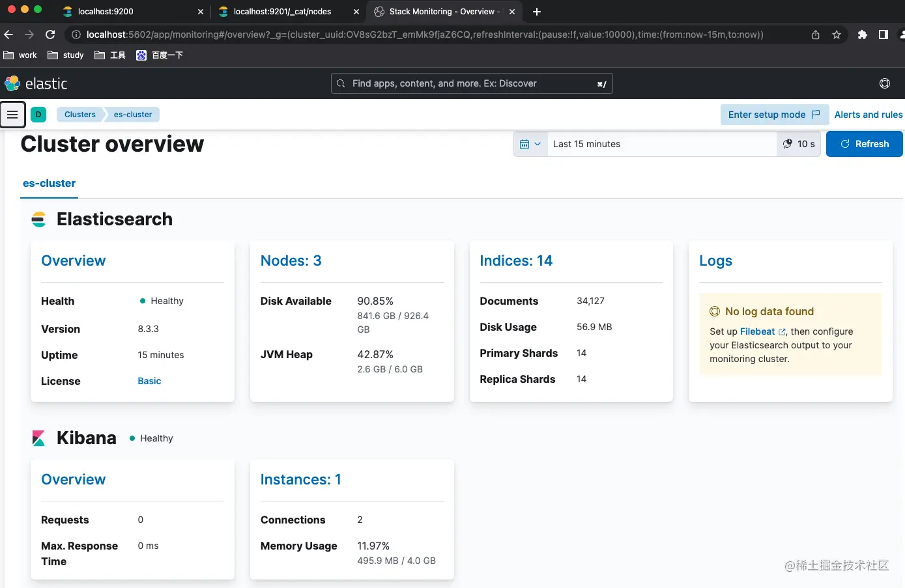Click the share page icon in address bar
Image resolution: width=905 pixels, height=588 pixels.
tap(816, 35)
